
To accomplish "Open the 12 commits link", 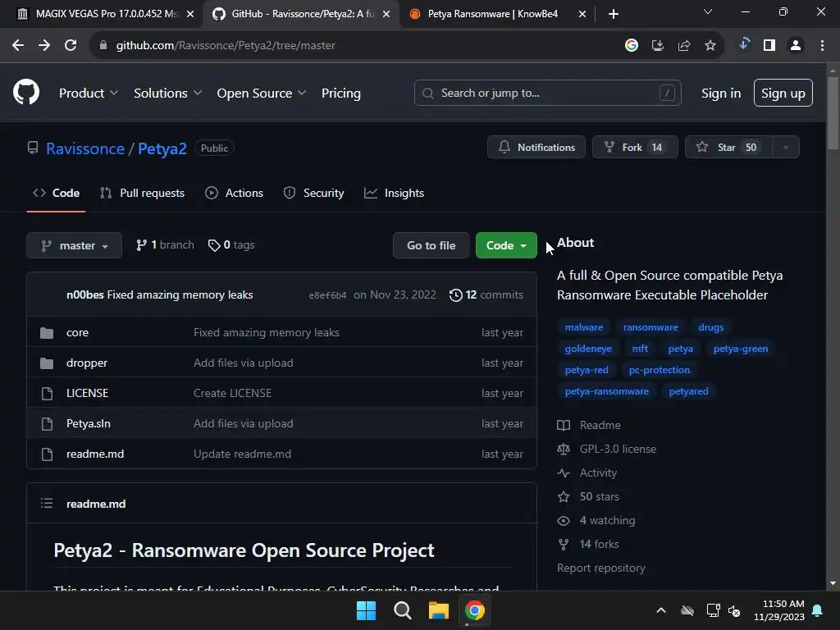I will 486,295.
